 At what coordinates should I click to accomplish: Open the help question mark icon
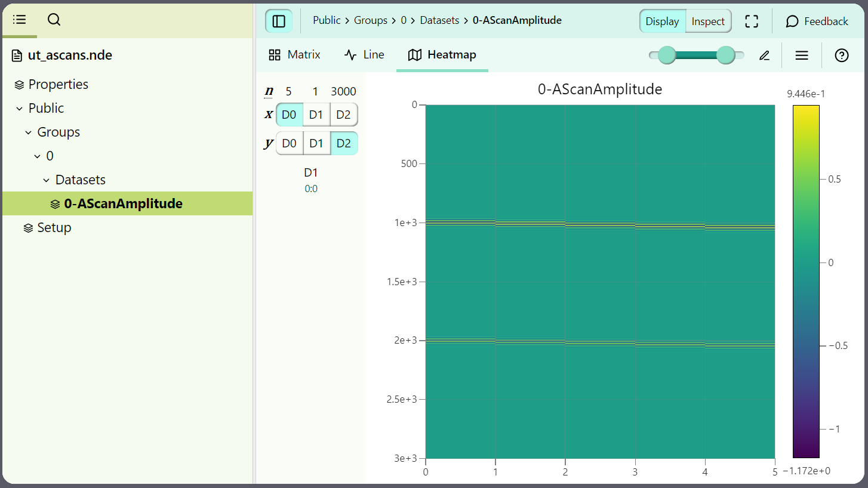pyautogui.click(x=842, y=55)
